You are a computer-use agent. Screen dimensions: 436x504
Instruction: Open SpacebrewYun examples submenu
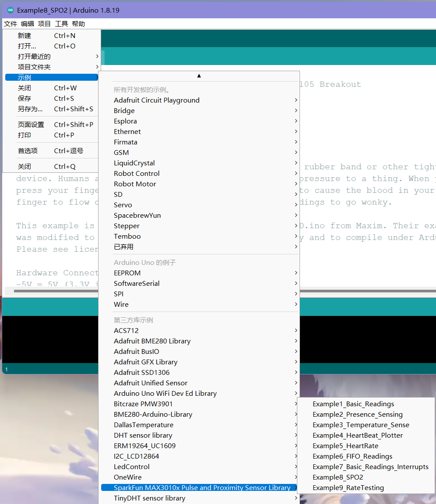click(x=199, y=216)
